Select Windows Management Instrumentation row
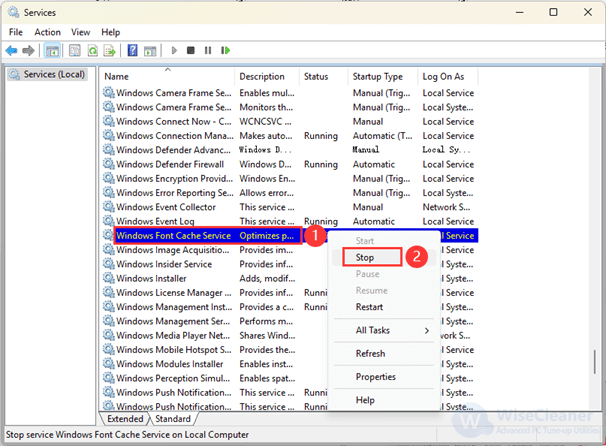This screenshot has height=446, width=606. 214,307
